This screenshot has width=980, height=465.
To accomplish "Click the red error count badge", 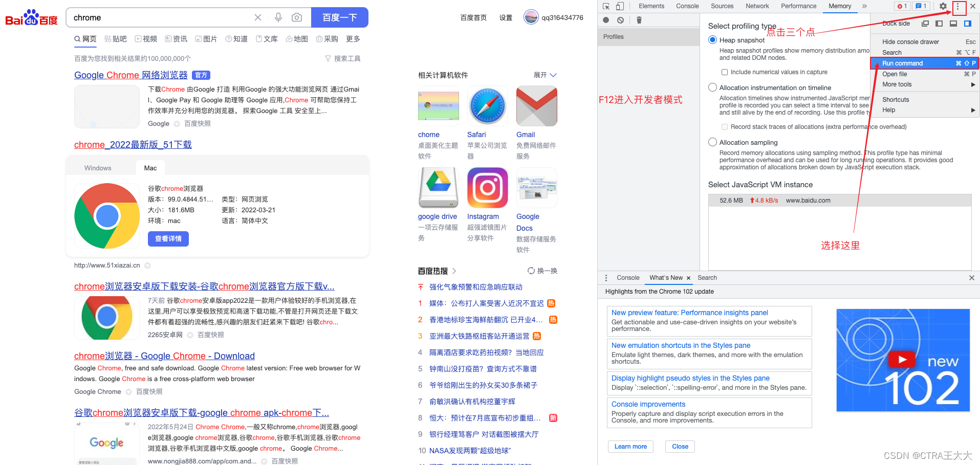I will pyautogui.click(x=903, y=6).
